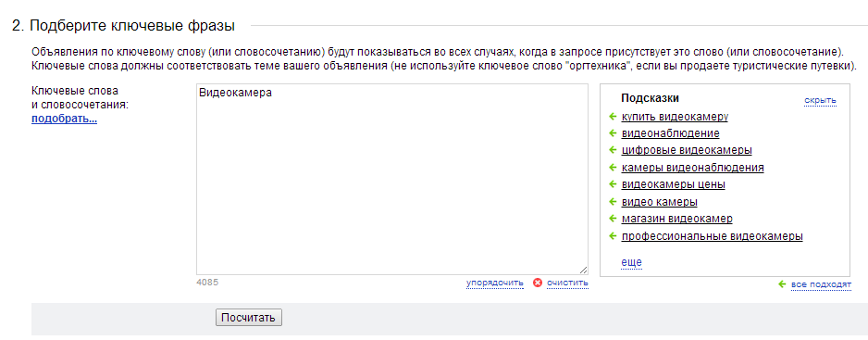This screenshot has width=868, height=340.
Task: Add 'цифровые видеокамеры' via its green arrow
Action: [613, 150]
